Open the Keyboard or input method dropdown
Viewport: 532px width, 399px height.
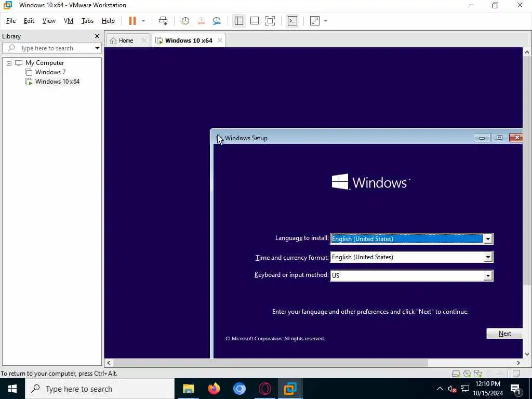[x=487, y=275]
